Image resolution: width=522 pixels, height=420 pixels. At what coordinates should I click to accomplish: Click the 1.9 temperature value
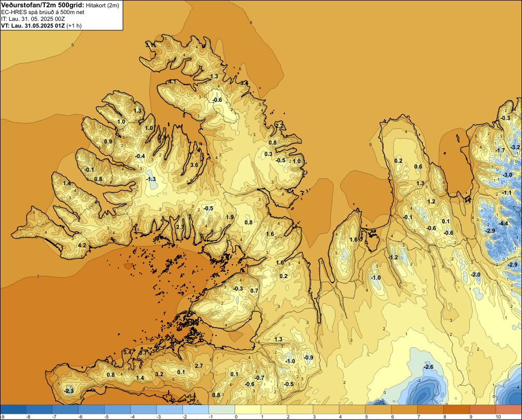point(230,217)
